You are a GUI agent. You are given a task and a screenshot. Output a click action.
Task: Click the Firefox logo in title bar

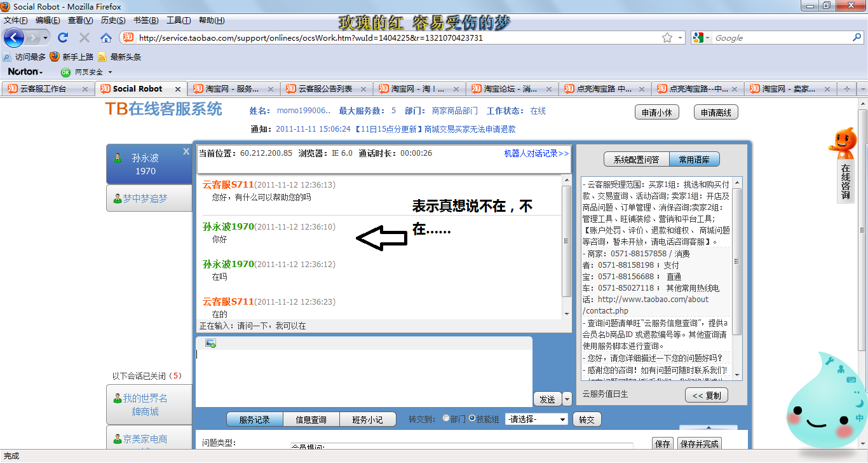point(6,6)
